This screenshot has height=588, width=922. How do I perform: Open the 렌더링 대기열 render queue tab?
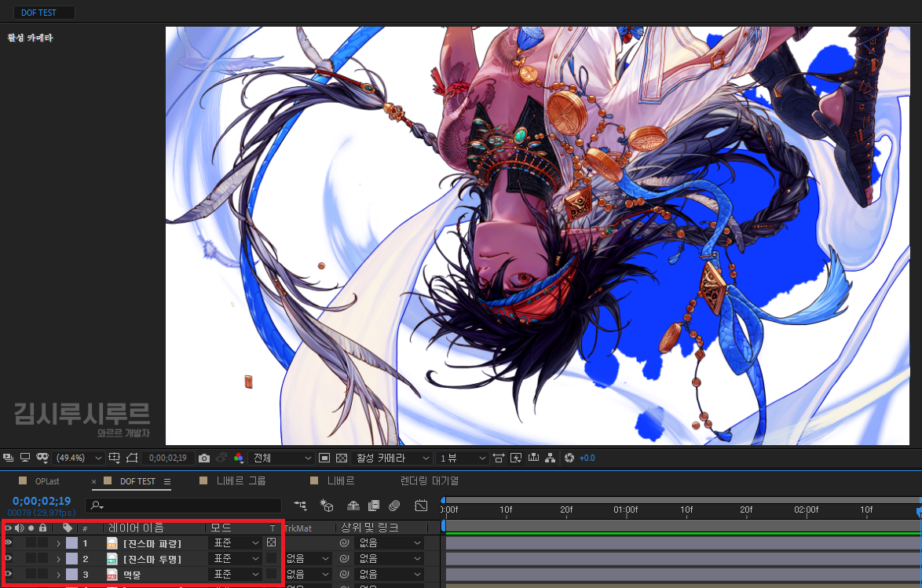click(x=430, y=481)
